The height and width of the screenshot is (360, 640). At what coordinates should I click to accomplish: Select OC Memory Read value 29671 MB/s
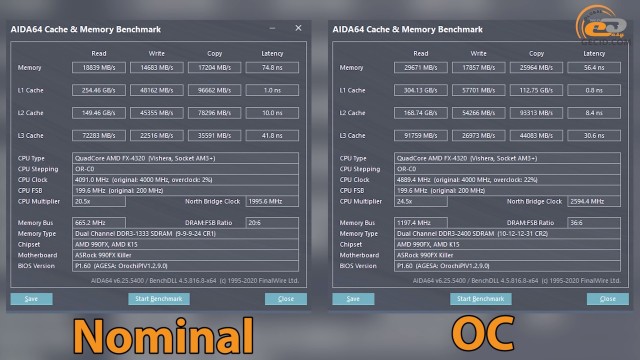click(x=421, y=67)
